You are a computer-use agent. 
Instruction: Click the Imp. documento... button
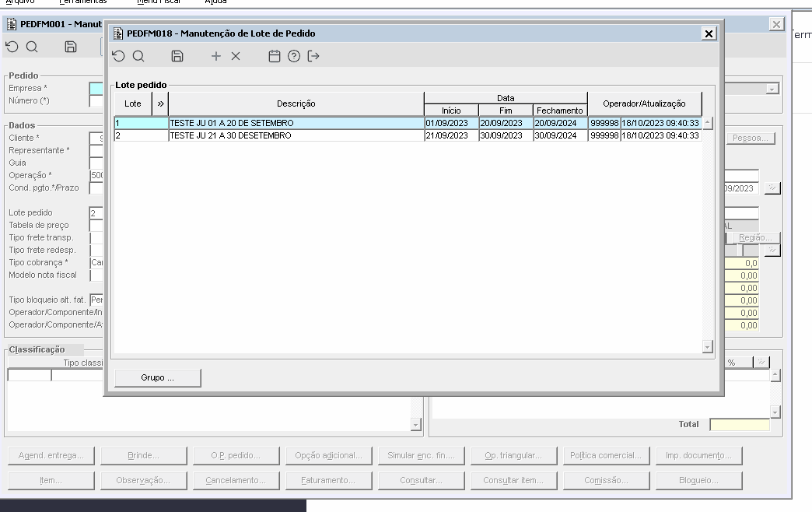[698, 455]
